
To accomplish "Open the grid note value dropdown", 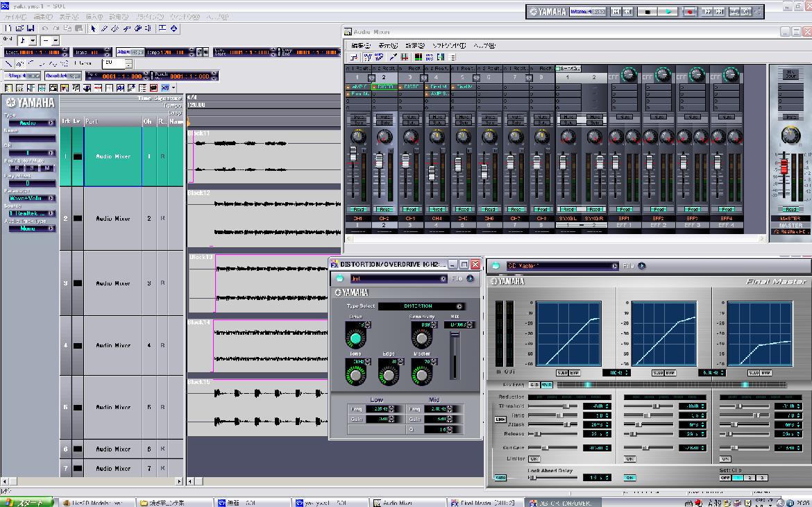I will click(x=33, y=40).
